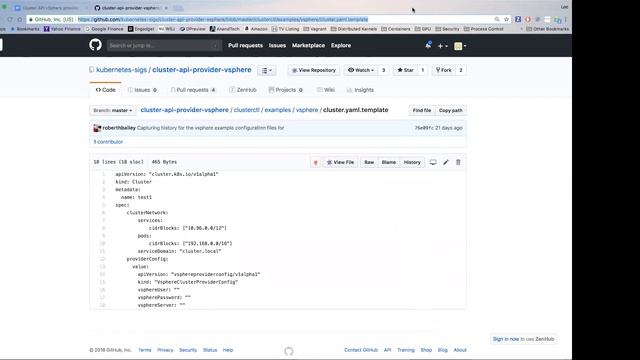Expand the list dropdown beside repo name
640x360 pixels.
(267, 70)
